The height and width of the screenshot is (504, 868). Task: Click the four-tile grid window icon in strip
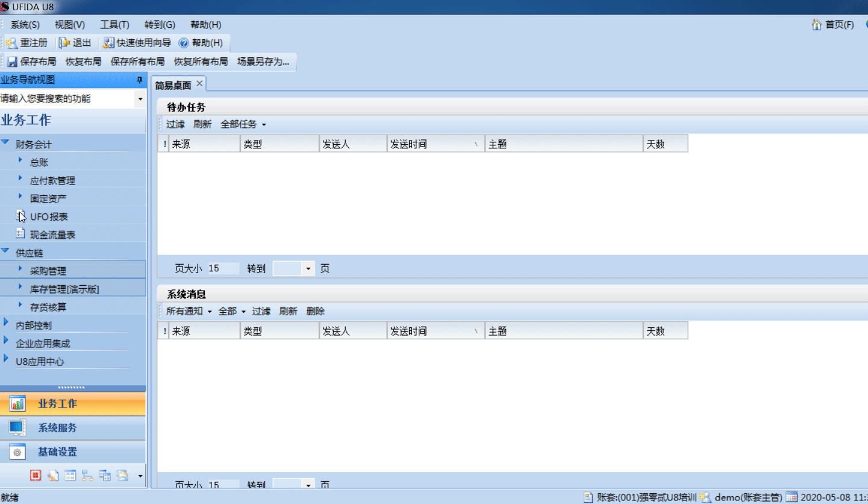[70, 476]
